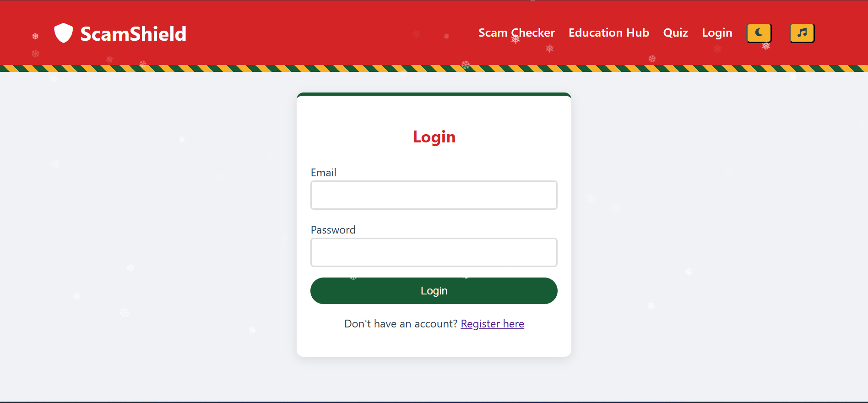Select Login in the top navigation bar

(717, 33)
